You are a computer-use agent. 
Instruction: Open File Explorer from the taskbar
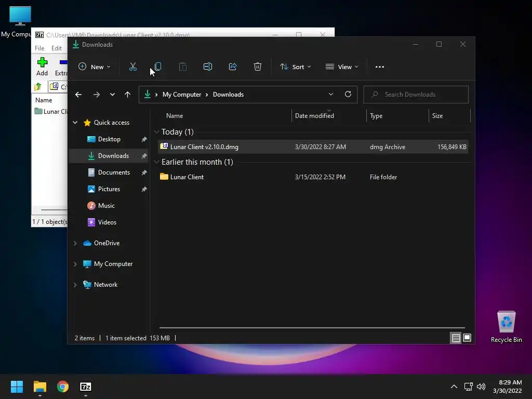pos(39,387)
